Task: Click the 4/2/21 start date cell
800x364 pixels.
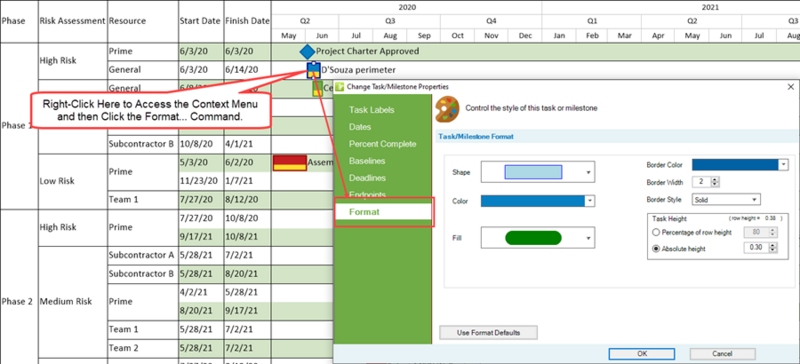Action: tap(193, 292)
